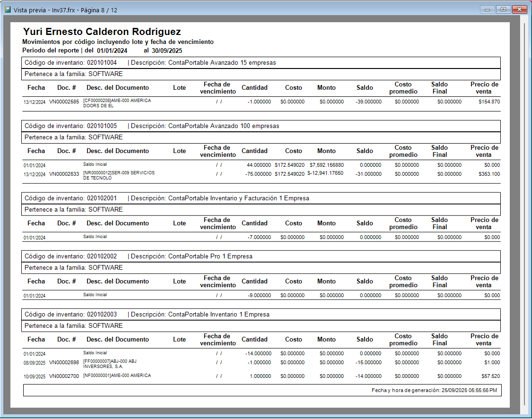This screenshot has height=419, width=532.
Task: Click amount $-12,941.17650
Action: [325, 173]
